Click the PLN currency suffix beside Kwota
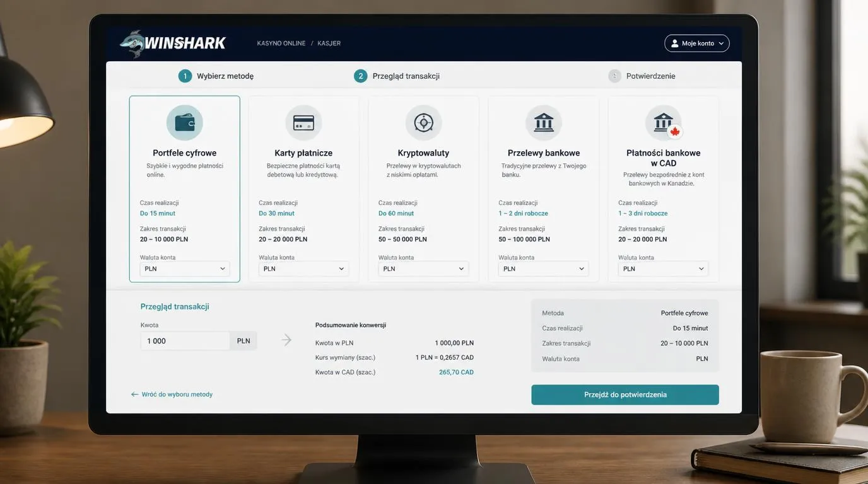This screenshot has height=484, width=868. (x=243, y=341)
